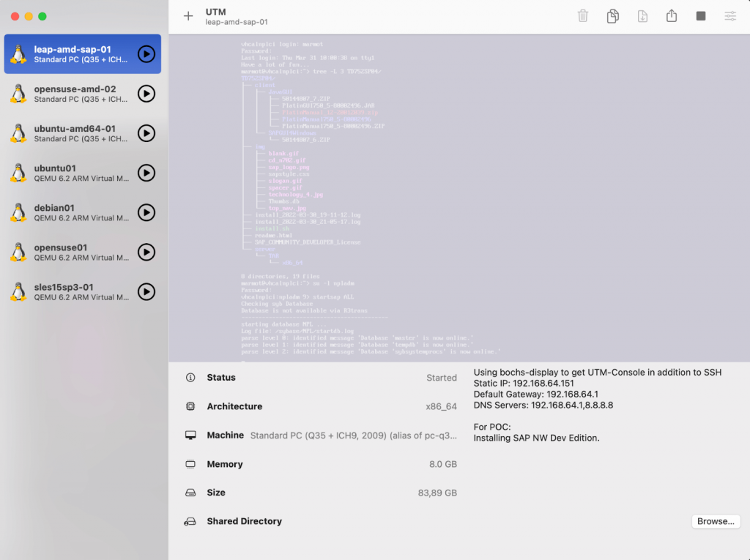
Task: Click the Static IP 192.168.64.151 note
Action: point(524,383)
